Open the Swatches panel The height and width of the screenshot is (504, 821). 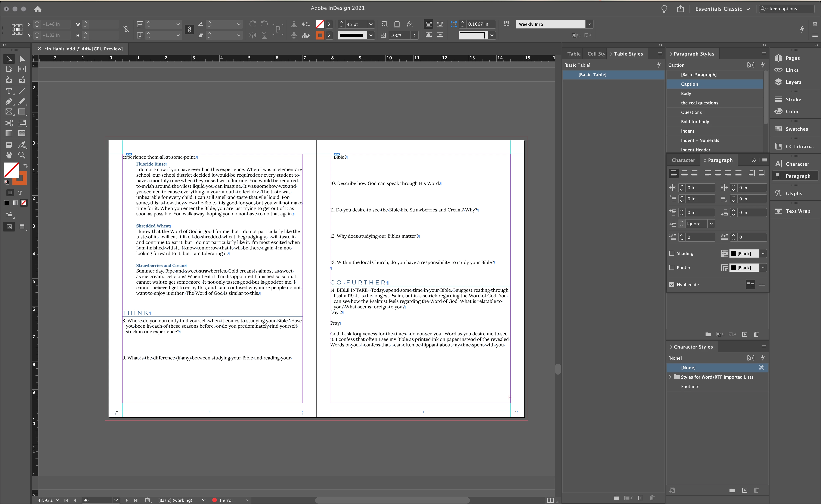796,129
